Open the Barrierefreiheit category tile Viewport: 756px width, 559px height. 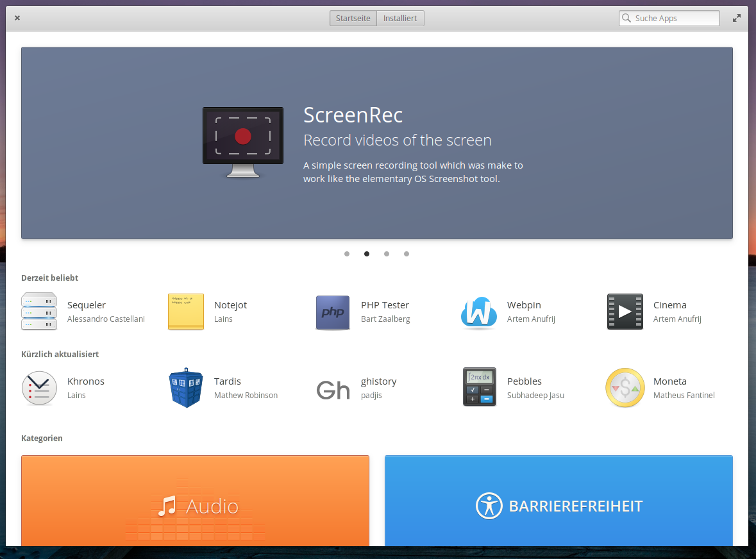[559, 501]
